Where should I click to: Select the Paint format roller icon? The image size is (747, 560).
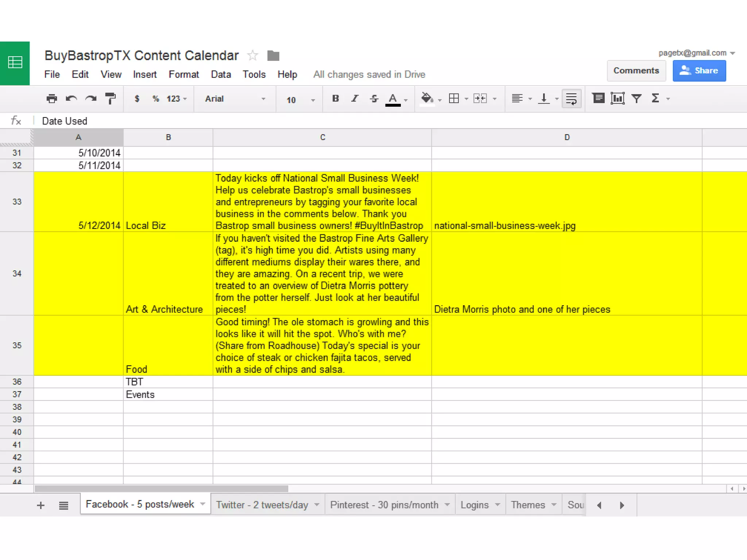[110, 99]
